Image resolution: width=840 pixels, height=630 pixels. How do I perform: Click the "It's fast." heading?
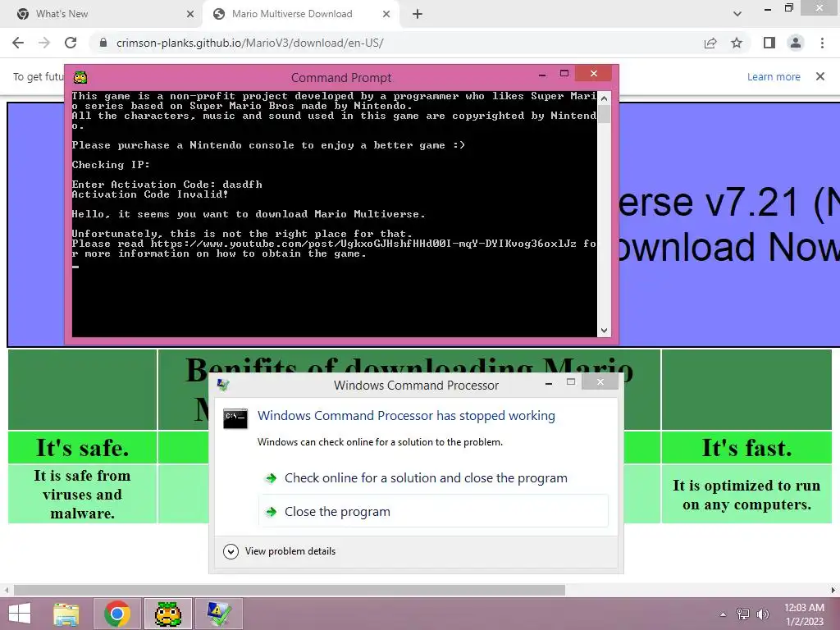[x=746, y=447]
